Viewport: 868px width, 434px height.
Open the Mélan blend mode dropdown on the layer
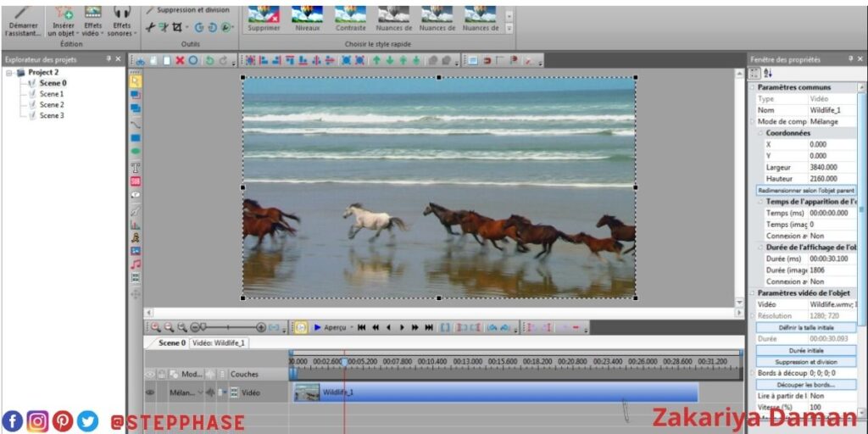[200, 392]
